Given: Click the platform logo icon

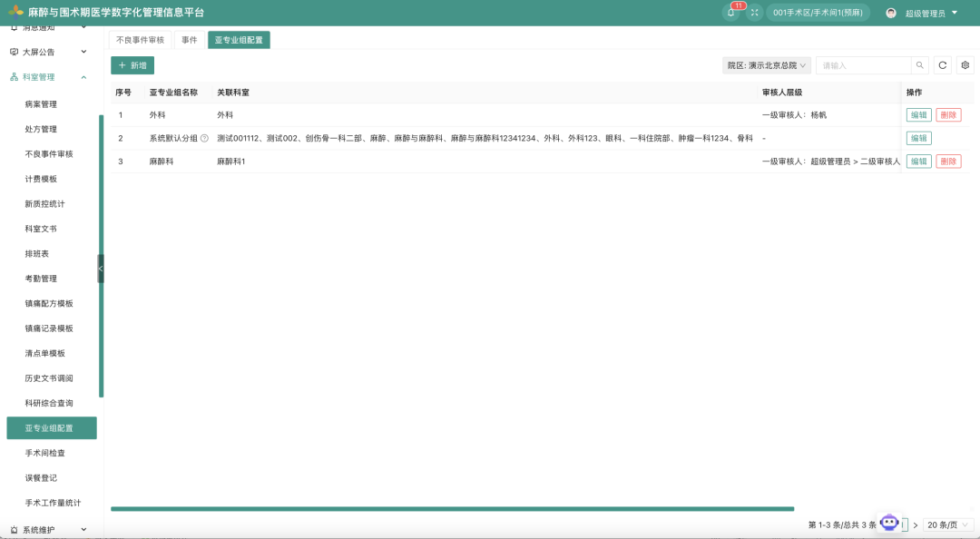Looking at the screenshot, I should pos(15,12).
